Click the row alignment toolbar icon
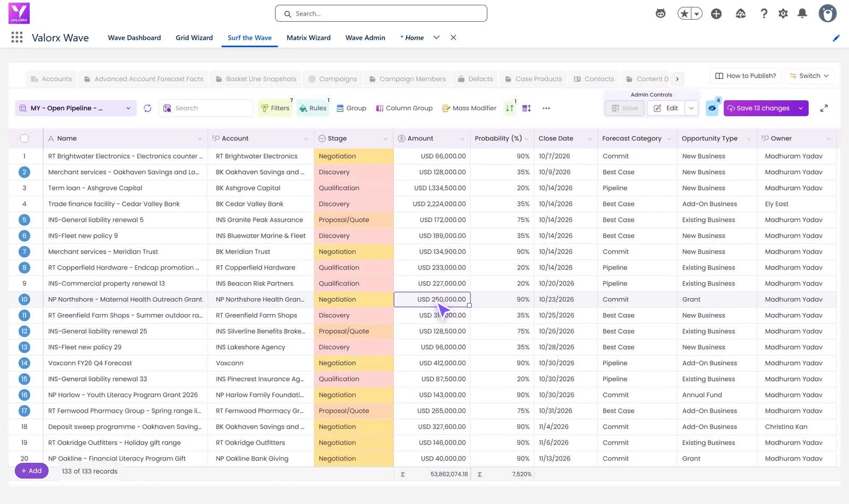 click(x=526, y=108)
